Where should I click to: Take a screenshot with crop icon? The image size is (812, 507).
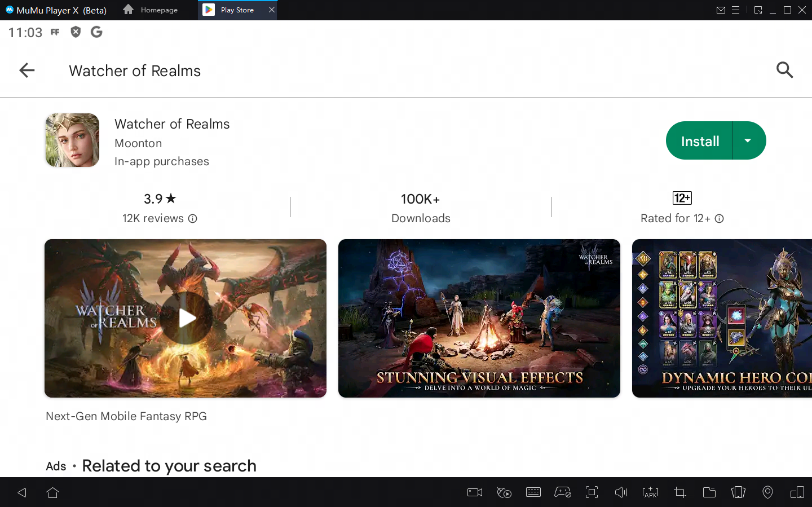680,492
